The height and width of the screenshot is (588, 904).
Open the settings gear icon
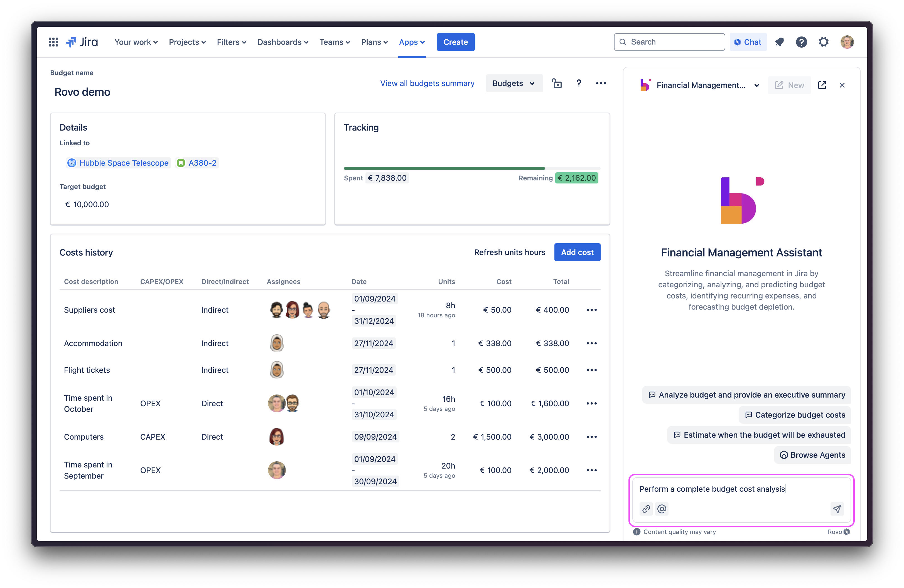(823, 42)
